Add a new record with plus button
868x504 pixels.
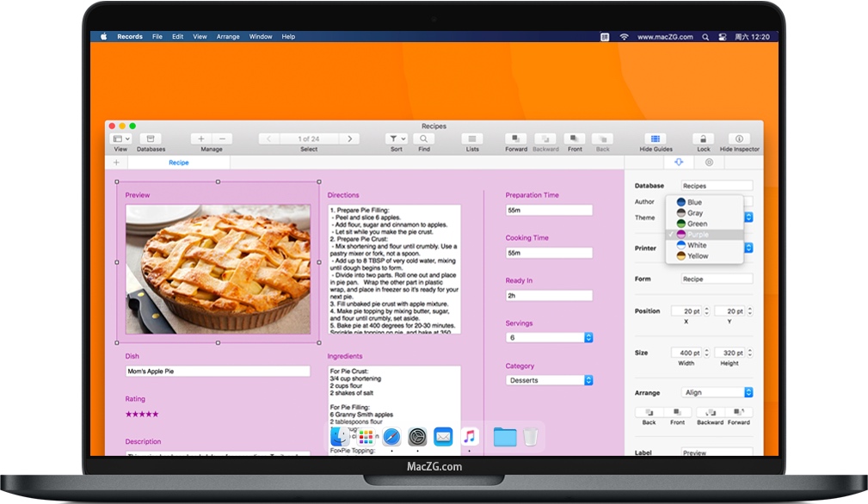point(201,138)
